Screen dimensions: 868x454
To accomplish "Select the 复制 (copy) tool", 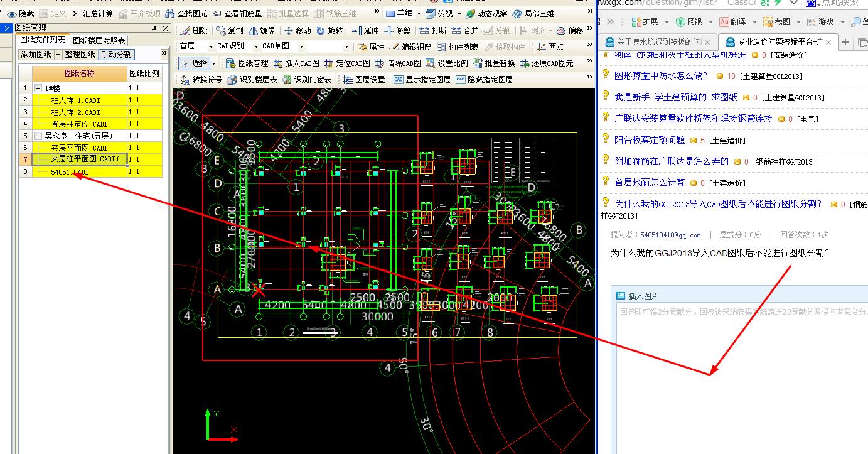I will coord(230,30).
